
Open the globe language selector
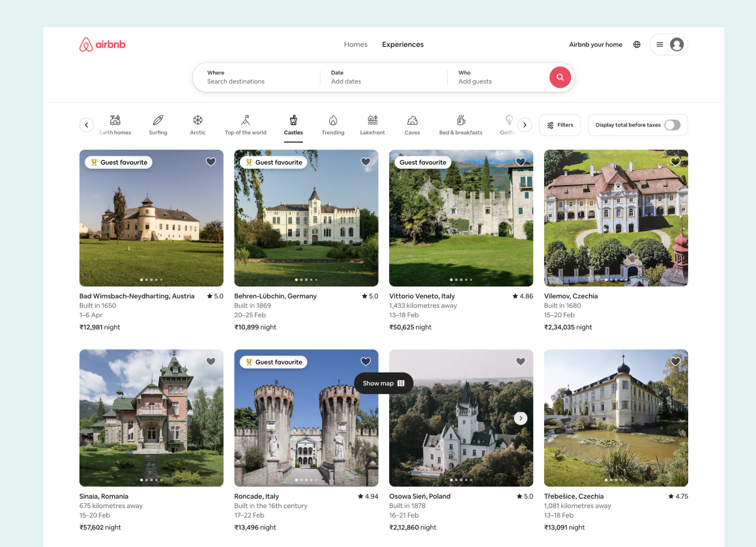[x=637, y=45]
